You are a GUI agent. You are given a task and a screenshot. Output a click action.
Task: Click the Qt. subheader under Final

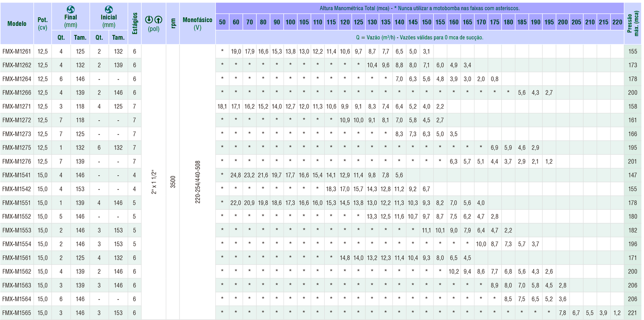coord(61,37)
